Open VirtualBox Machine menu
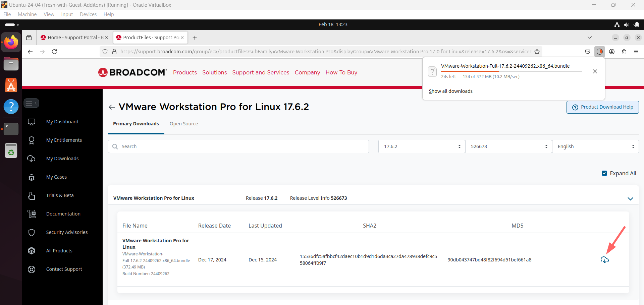The height and width of the screenshot is (305, 644). (27, 14)
